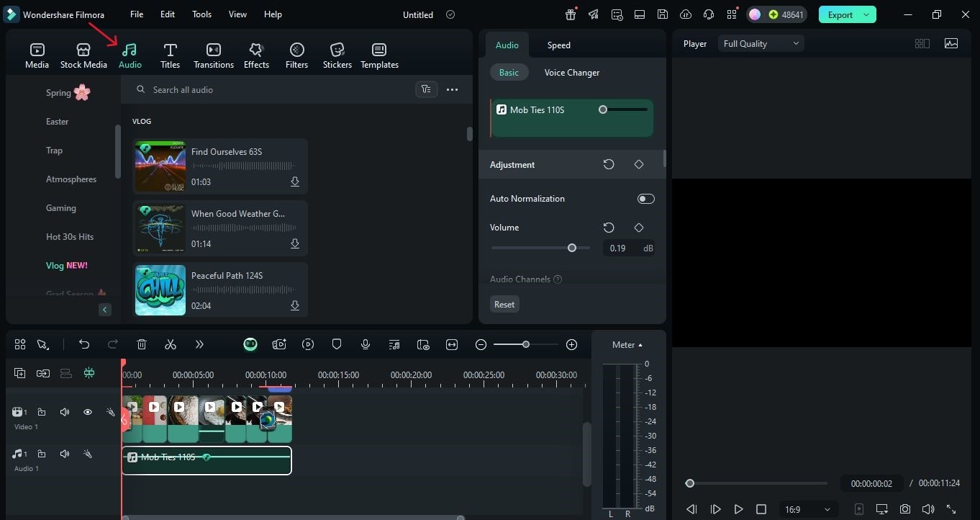The height and width of the screenshot is (520, 980).
Task: Select the Gaming audio category
Action: pos(61,208)
